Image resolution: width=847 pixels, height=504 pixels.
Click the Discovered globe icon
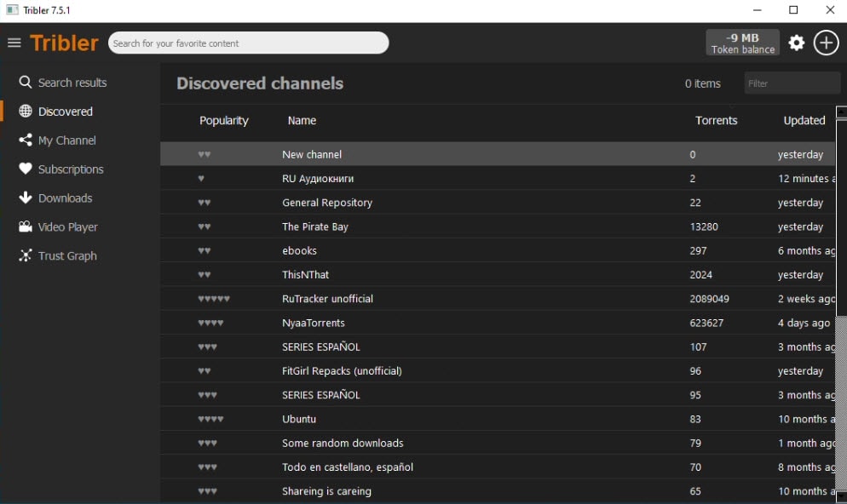pos(26,112)
